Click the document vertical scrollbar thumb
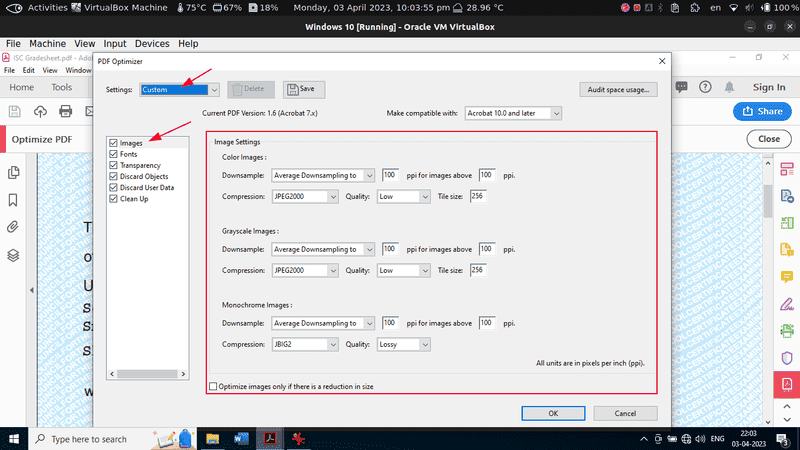The width and height of the screenshot is (800, 450). click(x=768, y=202)
